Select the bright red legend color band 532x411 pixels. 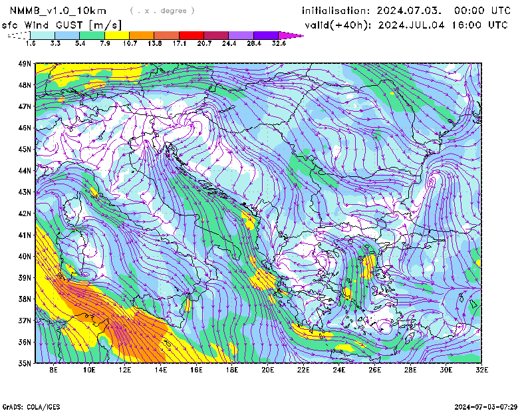pos(192,35)
